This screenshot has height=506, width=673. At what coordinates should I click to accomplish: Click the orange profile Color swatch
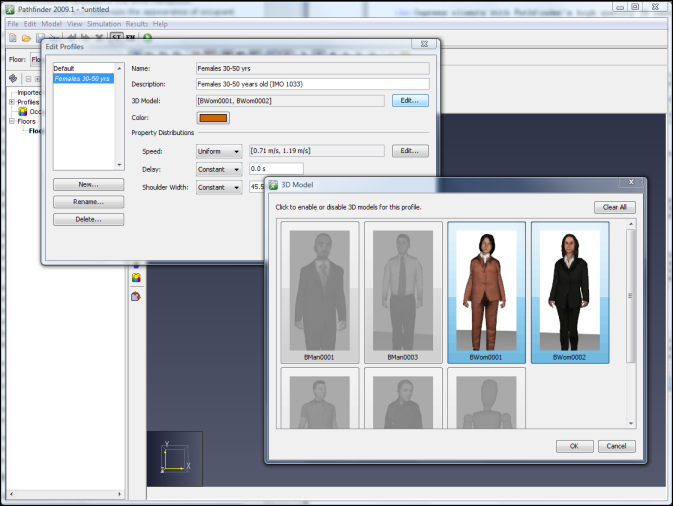pos(214,118)
